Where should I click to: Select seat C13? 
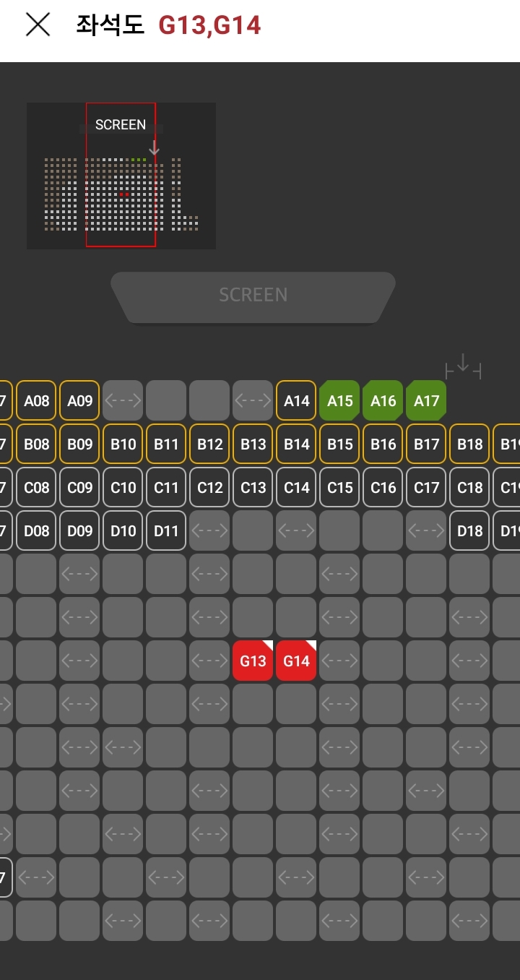253,487
